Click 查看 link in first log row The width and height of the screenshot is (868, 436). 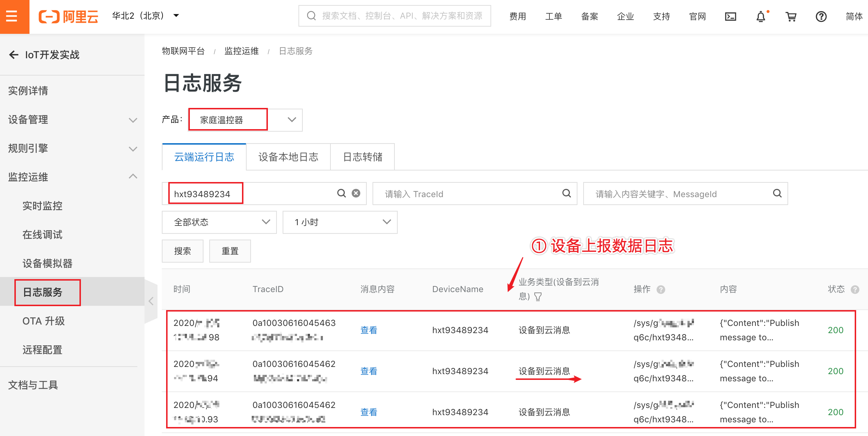(x=369, y=330)
